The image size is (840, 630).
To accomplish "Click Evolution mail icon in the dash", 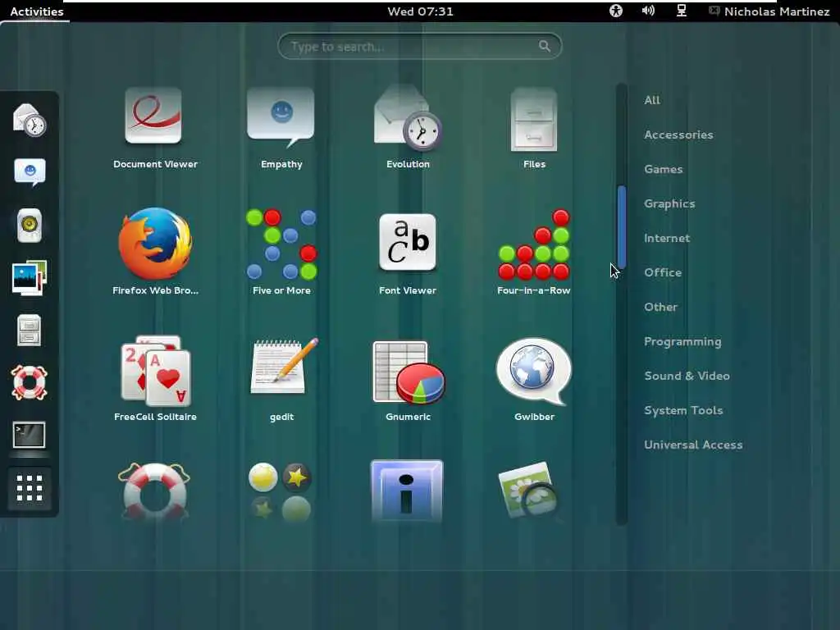I will (29, 120).
